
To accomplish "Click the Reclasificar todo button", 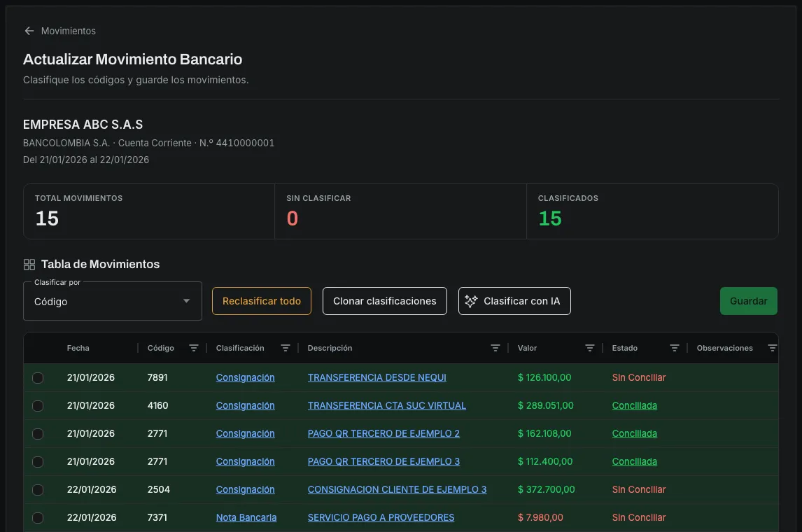I will click(261, 301).
